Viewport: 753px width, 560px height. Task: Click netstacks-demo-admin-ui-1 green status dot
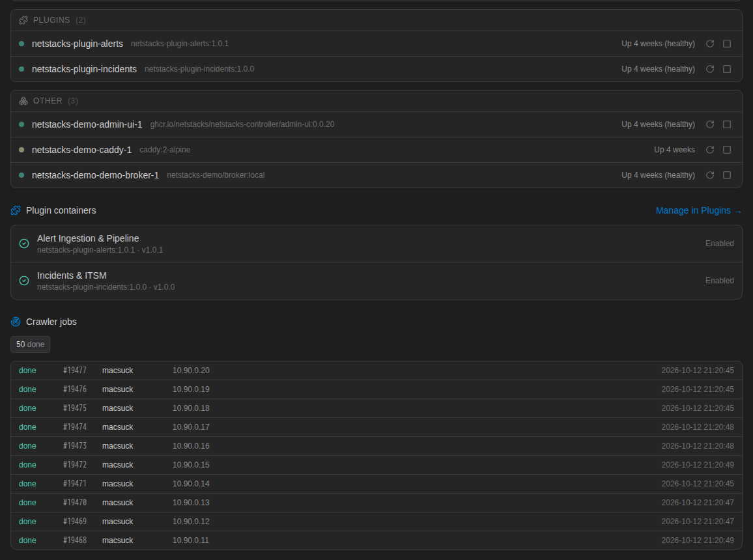coord(21,124)
